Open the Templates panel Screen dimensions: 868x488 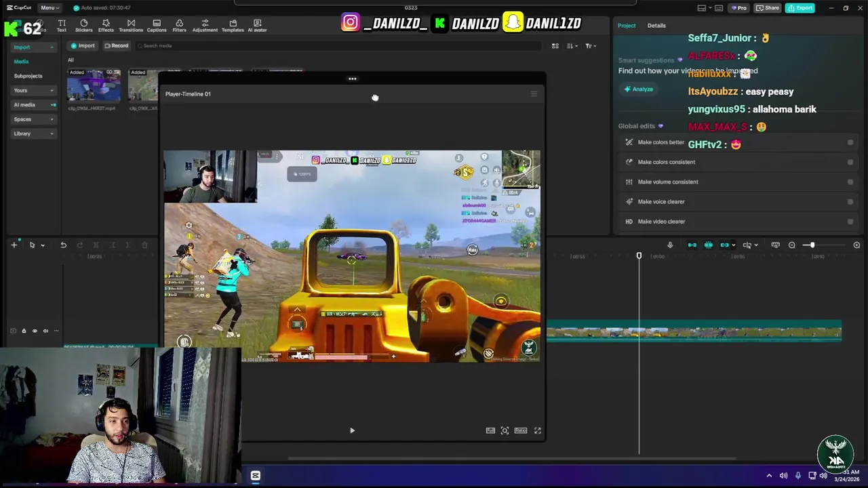coord(233,26)
